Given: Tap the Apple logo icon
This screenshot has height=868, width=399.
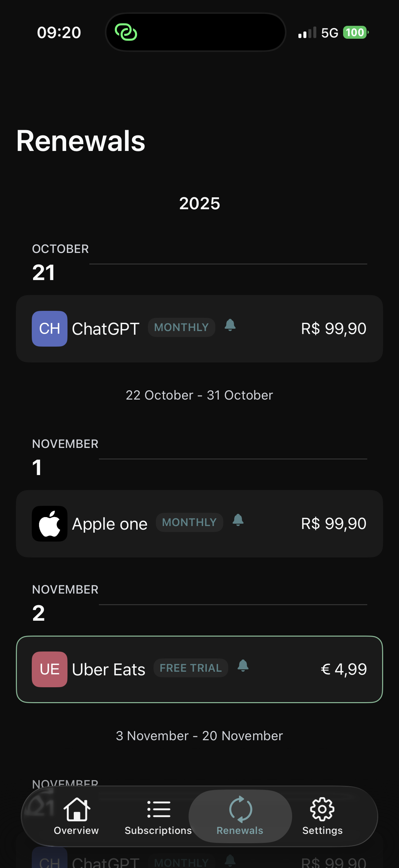Looking at the screenshot, I should pos(50,523).
